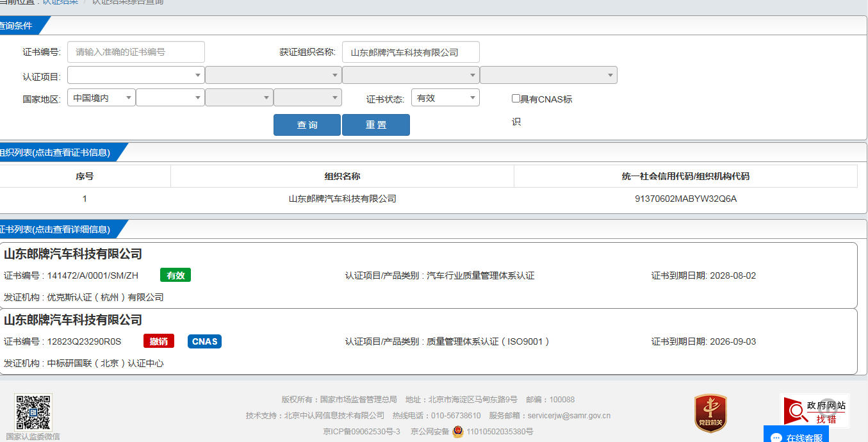This screenshot has width=868, height=442.
Task: Click issuer 优克斯认证（杭州）有限公司
Action: (106, 298)
